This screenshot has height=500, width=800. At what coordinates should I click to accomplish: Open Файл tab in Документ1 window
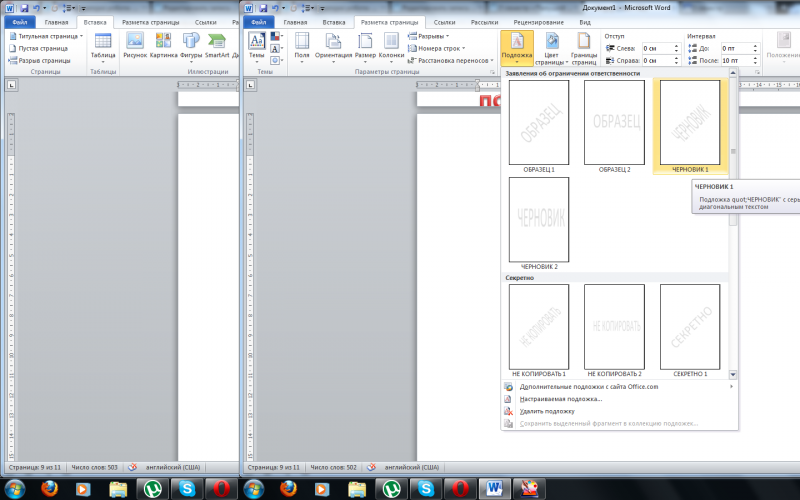[259, 22]
